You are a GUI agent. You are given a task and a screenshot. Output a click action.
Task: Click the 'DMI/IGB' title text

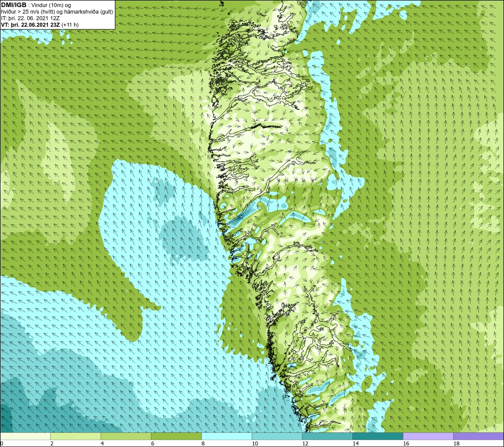[x=14, y=5]
